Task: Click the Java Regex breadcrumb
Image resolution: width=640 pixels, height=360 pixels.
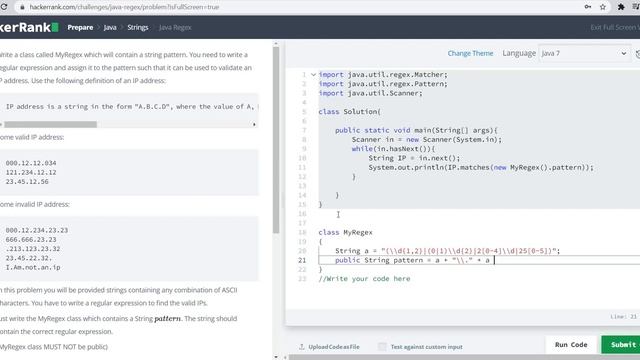Action: 175,27
